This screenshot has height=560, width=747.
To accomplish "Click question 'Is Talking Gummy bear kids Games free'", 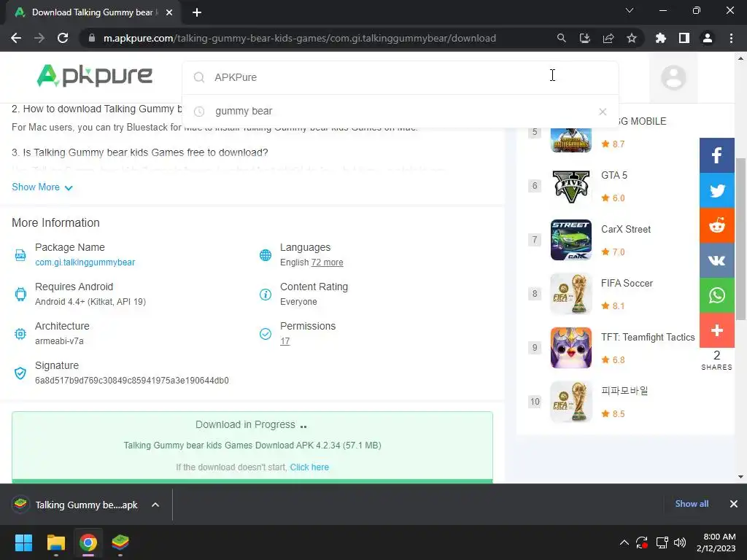I will pos(140,152).
